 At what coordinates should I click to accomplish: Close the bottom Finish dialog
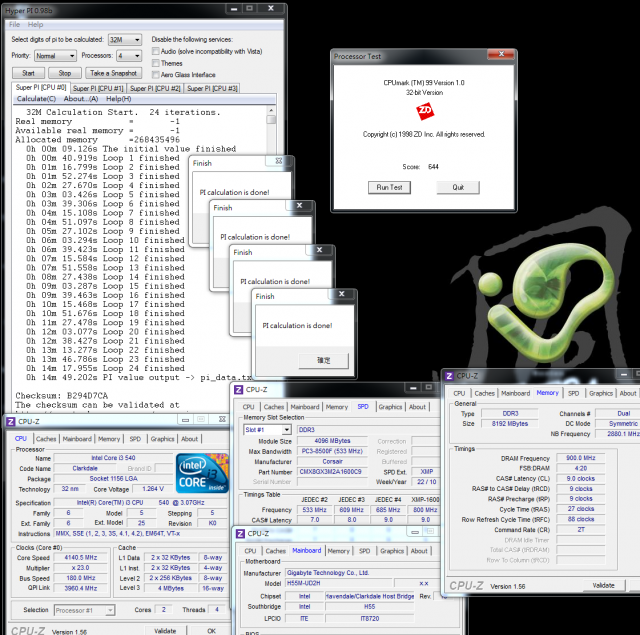pos(341,294)
